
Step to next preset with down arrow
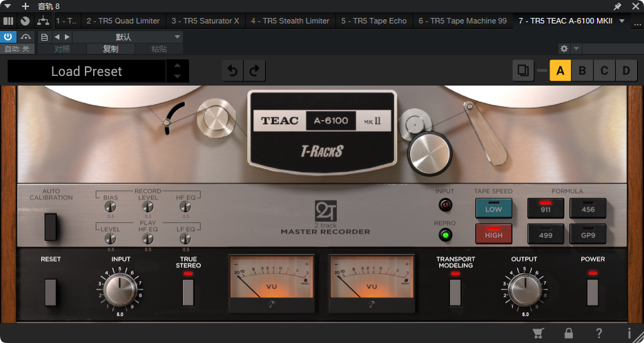pos(177,76)
